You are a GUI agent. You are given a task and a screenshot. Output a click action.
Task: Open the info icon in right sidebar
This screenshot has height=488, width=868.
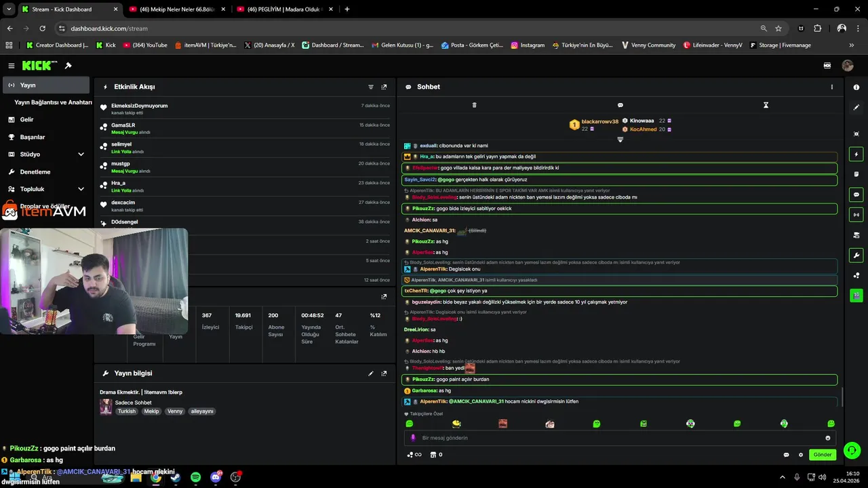(x=856, y=87)
